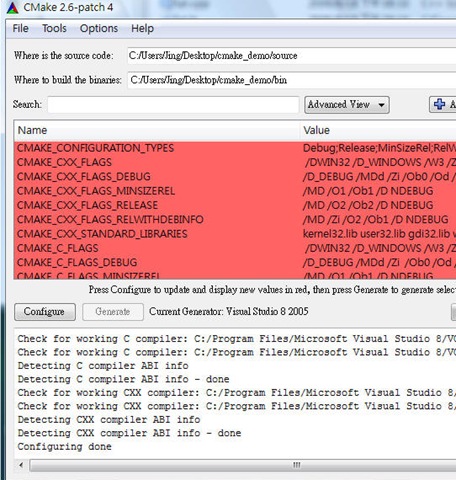The width and height of the screenshot is (456, 480).
Task: Edit the kernel32.lib user32.lib value cell
Action: (x=378, y=234)
